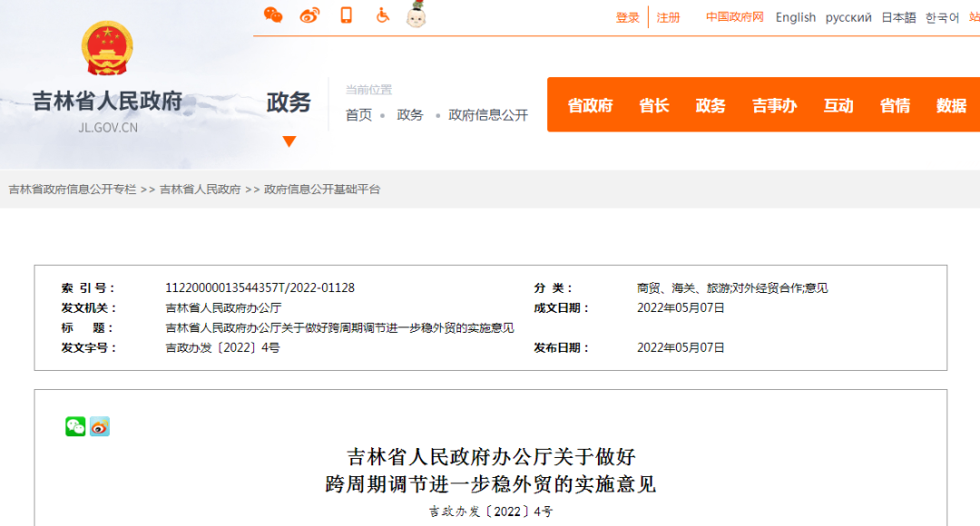The width and height of the screenshot is (980, 526).
Task: Expand the orange arrow under 政务
Action: (289, 141)
